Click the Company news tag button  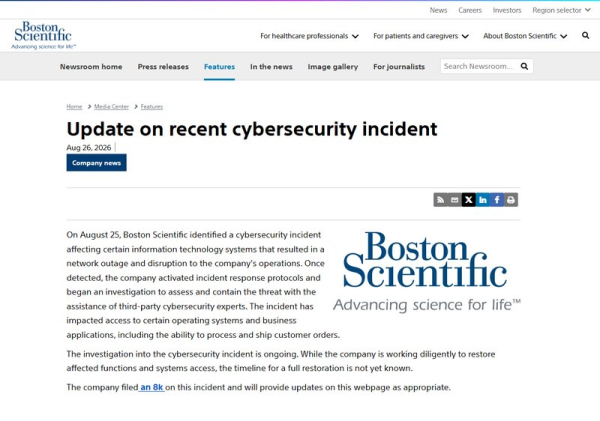pyautogui.click(x=96, y=163)
